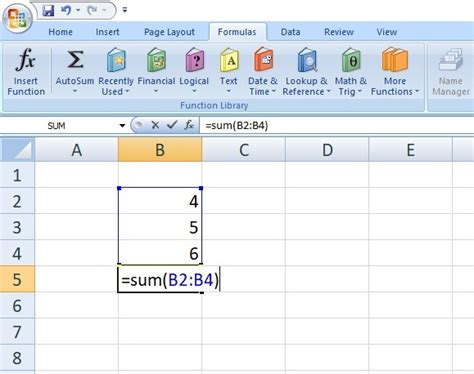Select column E header
This screenshot has width=474, height=374.
click(411, 150)
